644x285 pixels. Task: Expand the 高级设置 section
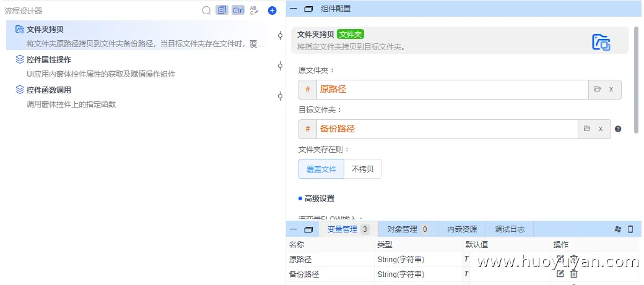tap(316, 198)
